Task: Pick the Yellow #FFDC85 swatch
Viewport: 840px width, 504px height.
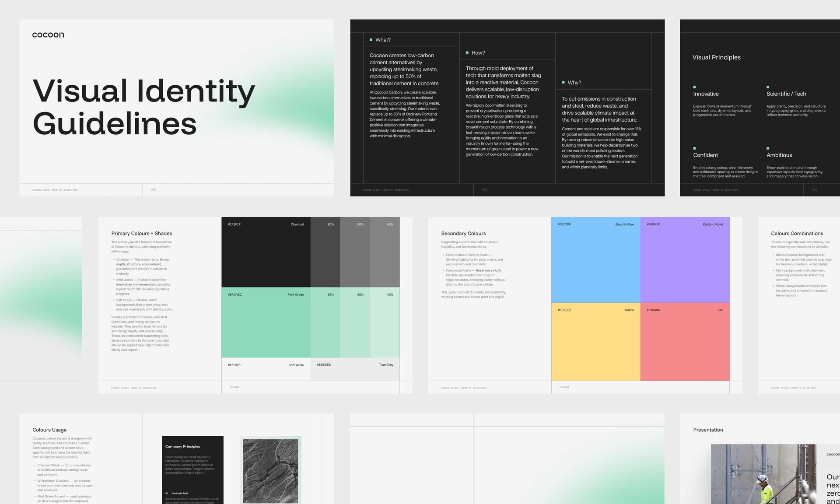Action: pyautogui.click(x=596, y=342)
